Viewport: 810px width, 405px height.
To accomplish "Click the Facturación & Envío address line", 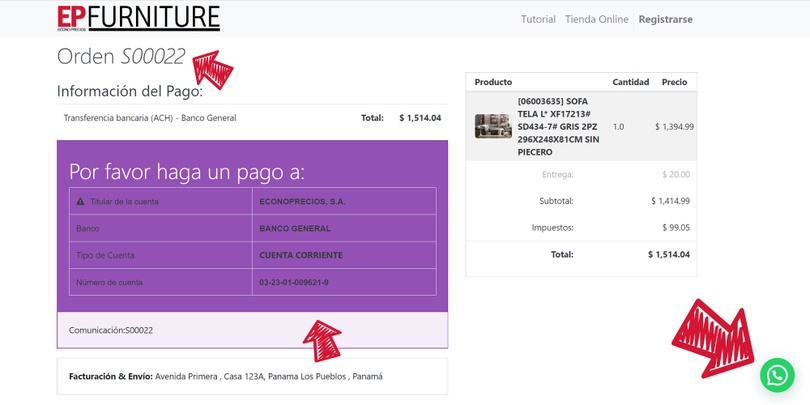I will 226,377.
